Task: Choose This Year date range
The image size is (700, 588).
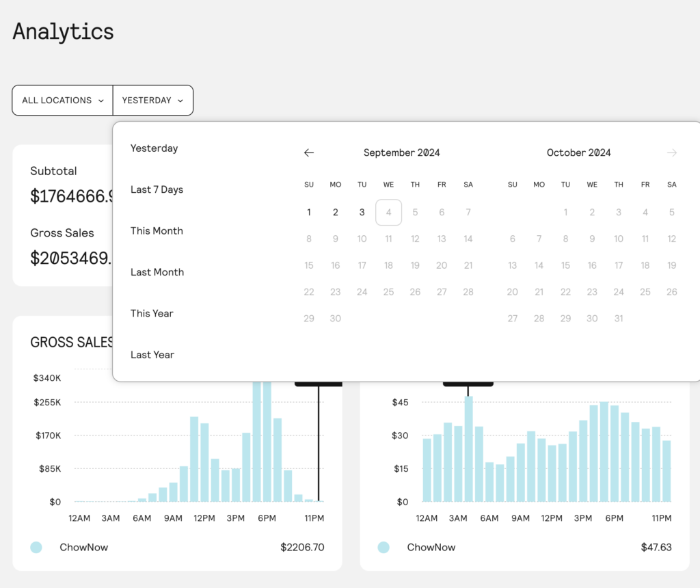Action: pos(152,313)
